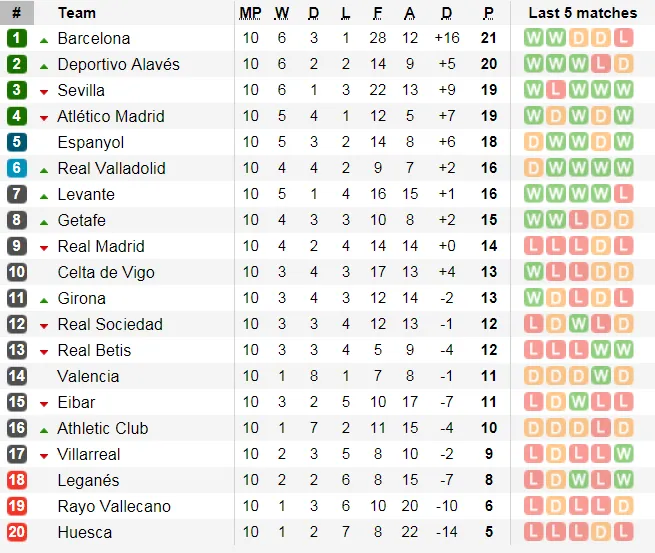Click Barcelona's green position 1 badge
This screenshot has height=553, width=655.
(17, 38)
